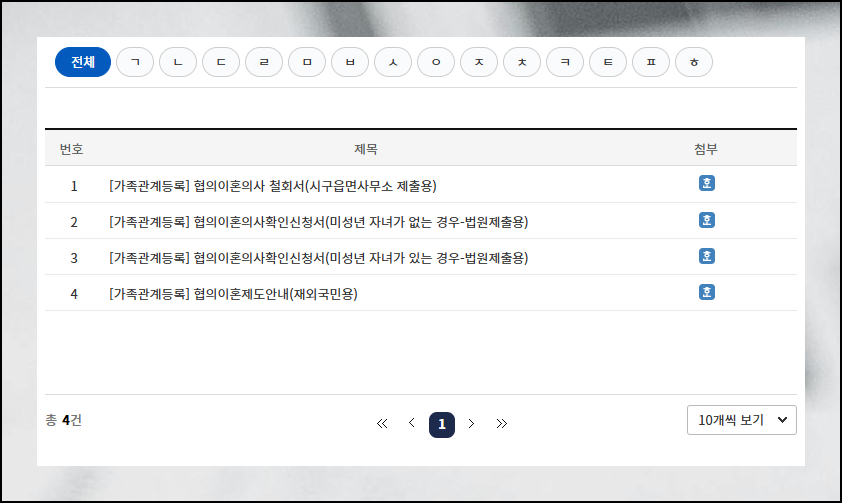This screenshot has width=842, height=503.
Task: Filter list by consonant ㅌ
Action: (607, 62)
